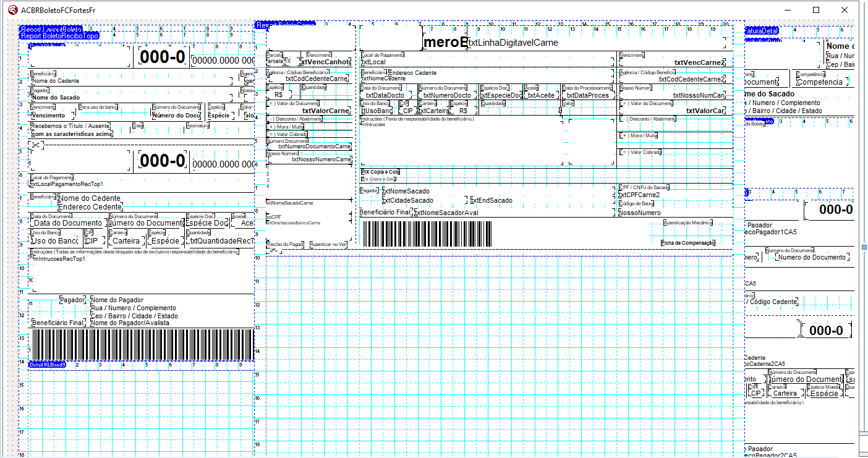Select the txtEndSacado field
Viewport: 868px width, 458px height.
491,200
